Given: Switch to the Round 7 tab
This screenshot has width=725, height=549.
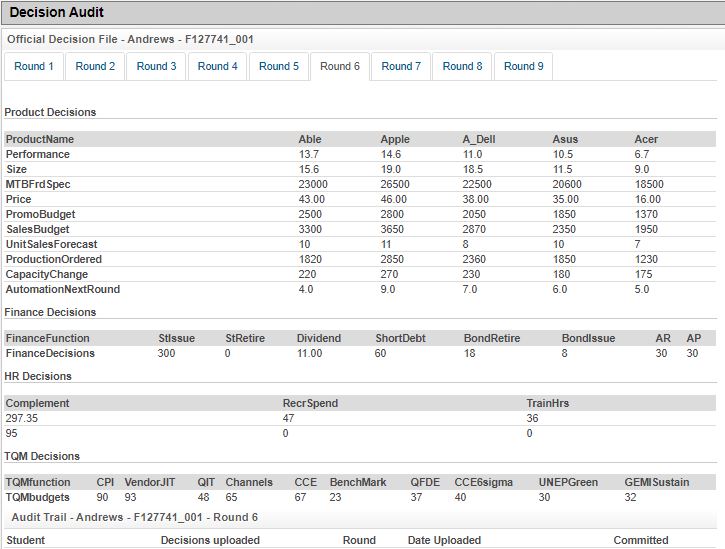Looking at the screenshot, I should click(x=401, y=67).
